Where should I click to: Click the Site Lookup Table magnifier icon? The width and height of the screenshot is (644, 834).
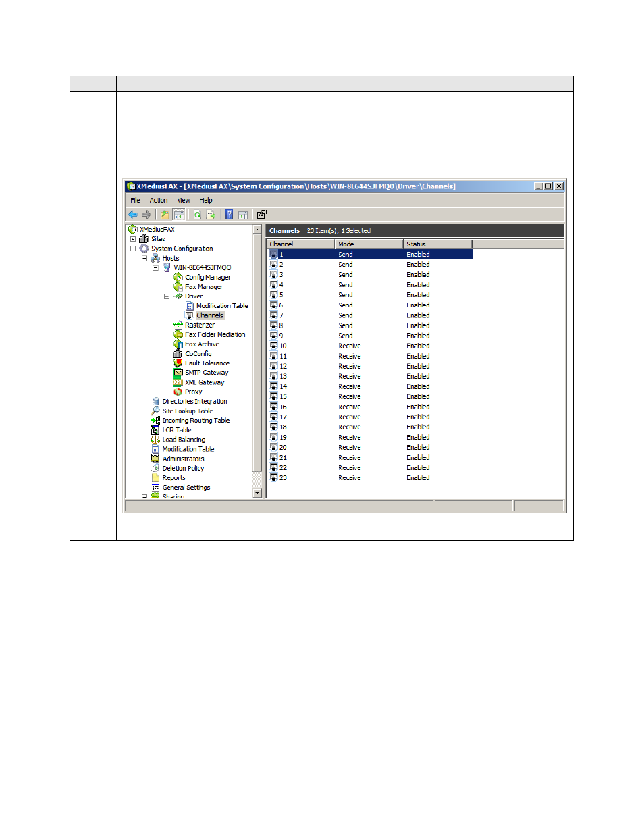click(155, 411)
